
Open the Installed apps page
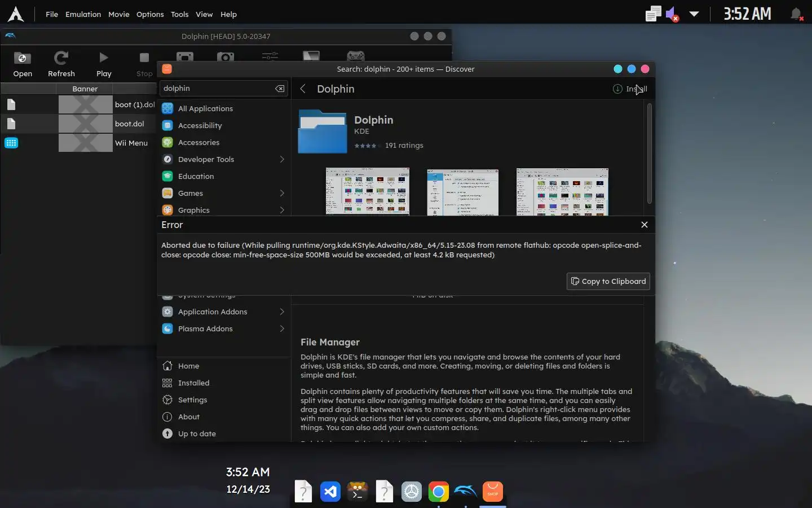[224, 383]
